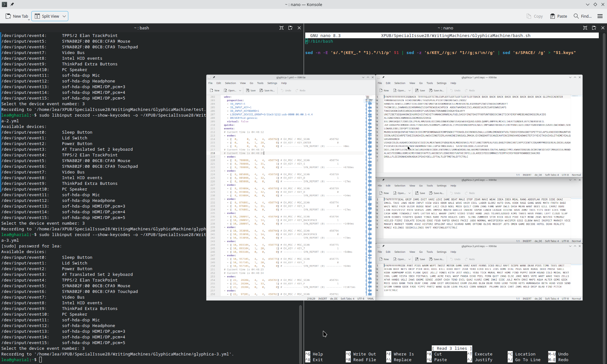Click de_DE language in glyphica-2.yml.keys status bar
This screenshot has height=364, width=607.
click(x=538, y=241)
